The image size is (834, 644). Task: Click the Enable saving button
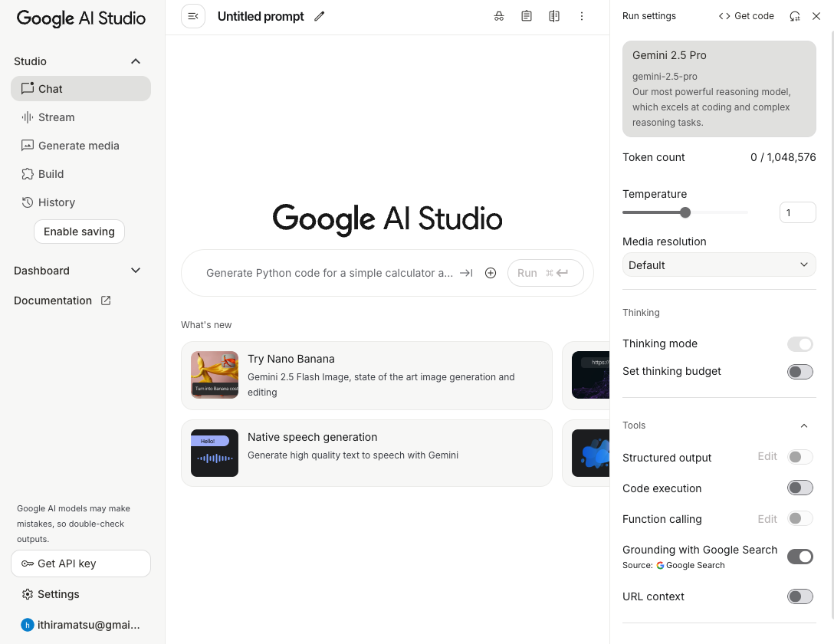79,232
